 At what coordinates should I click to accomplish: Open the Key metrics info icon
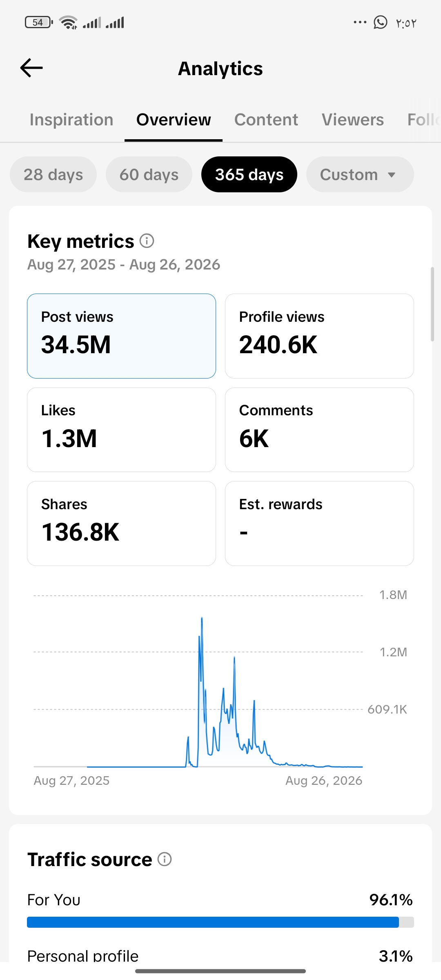coord(147,241)
